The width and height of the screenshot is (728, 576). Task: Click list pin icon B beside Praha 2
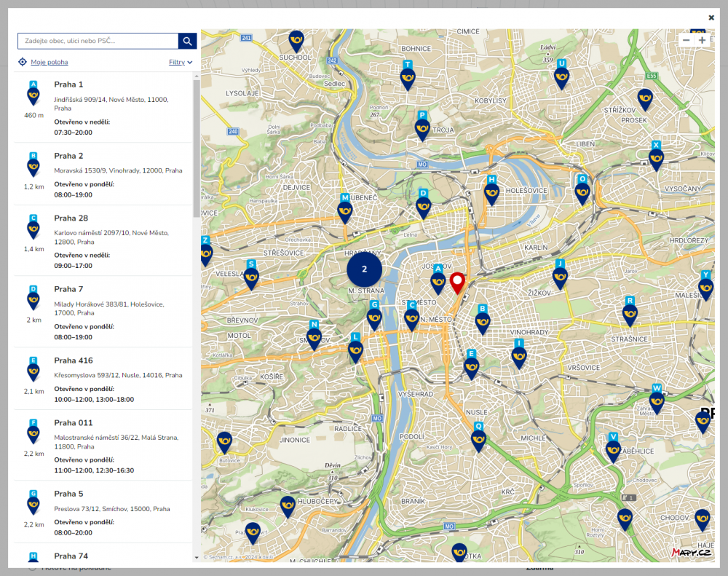33,165
